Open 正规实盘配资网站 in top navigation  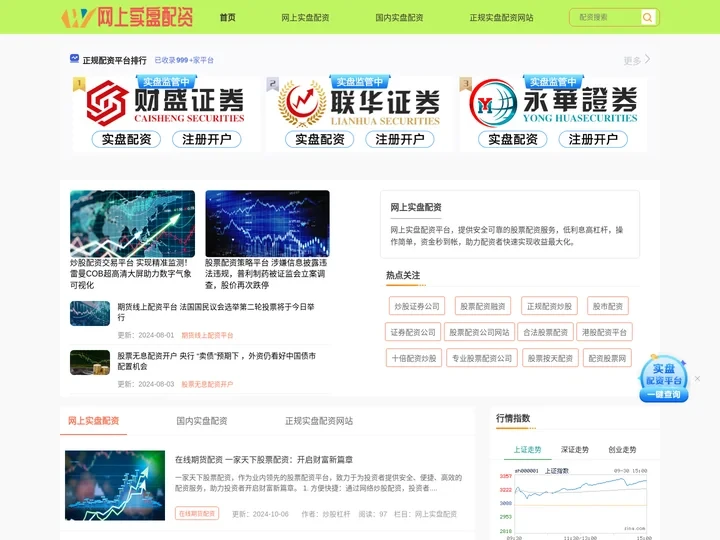point(501,17)
